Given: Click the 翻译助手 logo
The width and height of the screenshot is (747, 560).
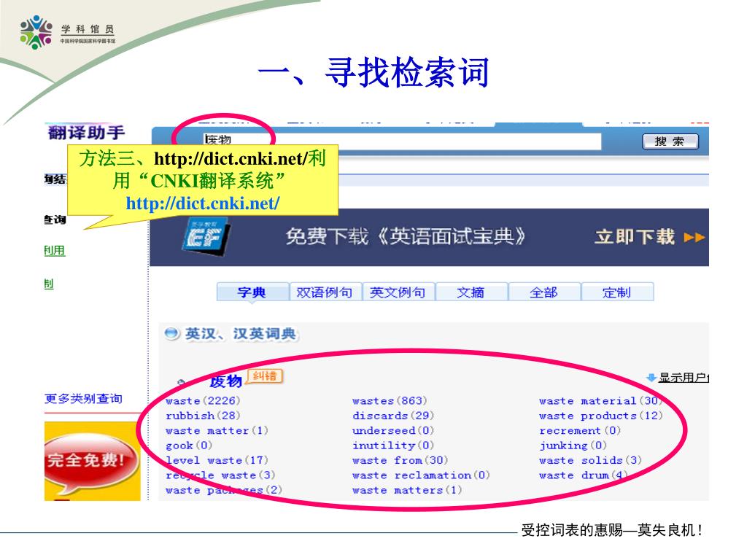Looking at the screenshot, I should (x=86, y=133).
